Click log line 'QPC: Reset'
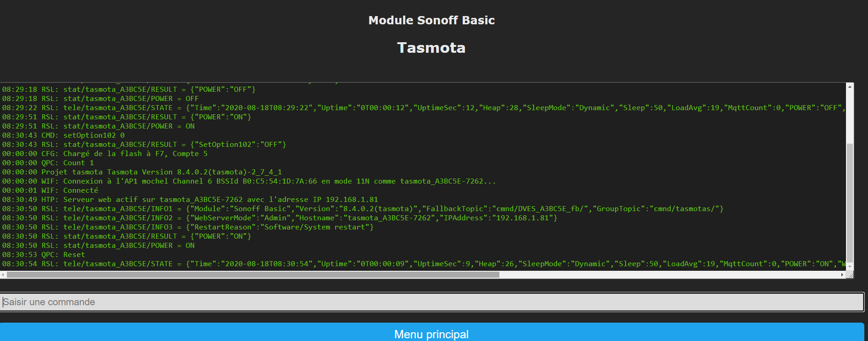Viewport: 868px width, 341px height. tap(44, 254)
